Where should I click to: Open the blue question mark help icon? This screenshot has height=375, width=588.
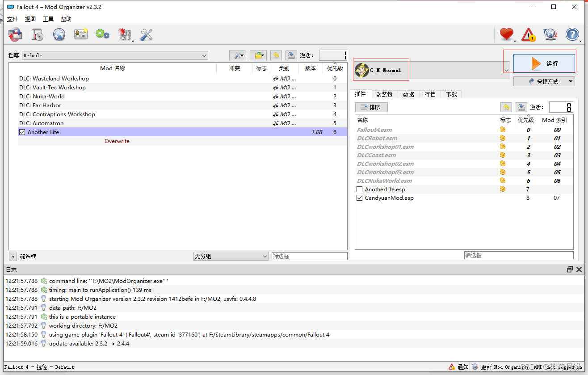[572, 34]
